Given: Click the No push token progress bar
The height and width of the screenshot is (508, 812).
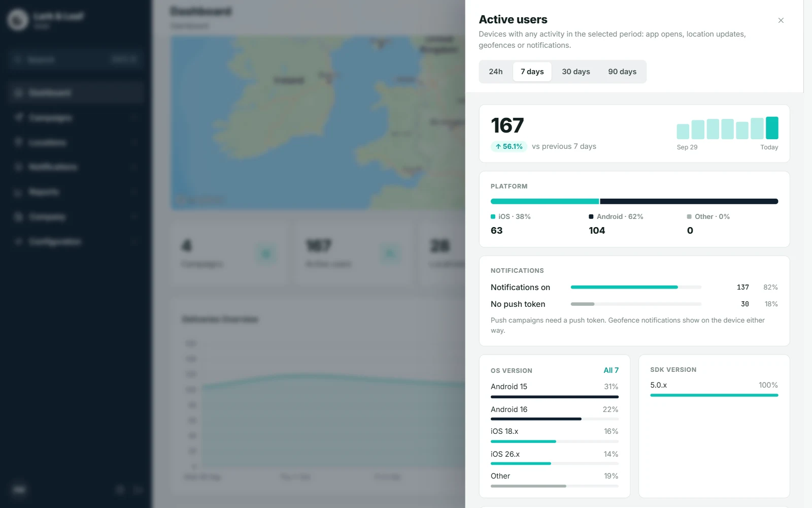Looking at the screenshot, I should (636, 304).
